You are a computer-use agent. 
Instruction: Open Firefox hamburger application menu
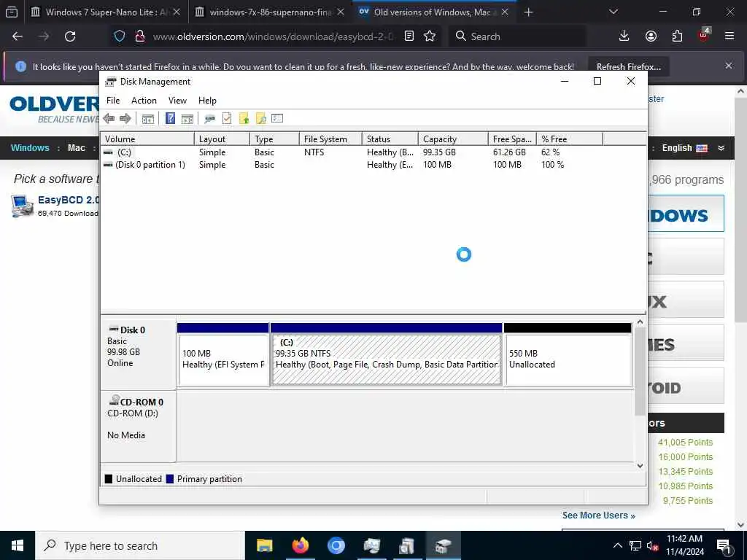(x=729, y=36)
